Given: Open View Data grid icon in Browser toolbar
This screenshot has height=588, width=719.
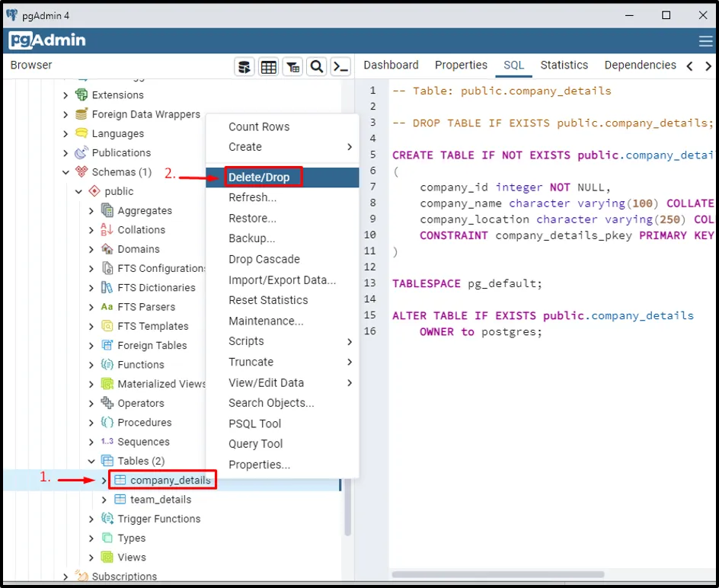Looking at the screenshot, I should [x=268, y=67].
